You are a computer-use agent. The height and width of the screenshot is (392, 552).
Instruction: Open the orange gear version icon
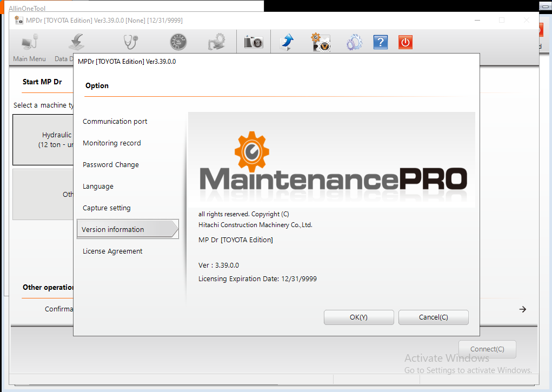point(321,42)
